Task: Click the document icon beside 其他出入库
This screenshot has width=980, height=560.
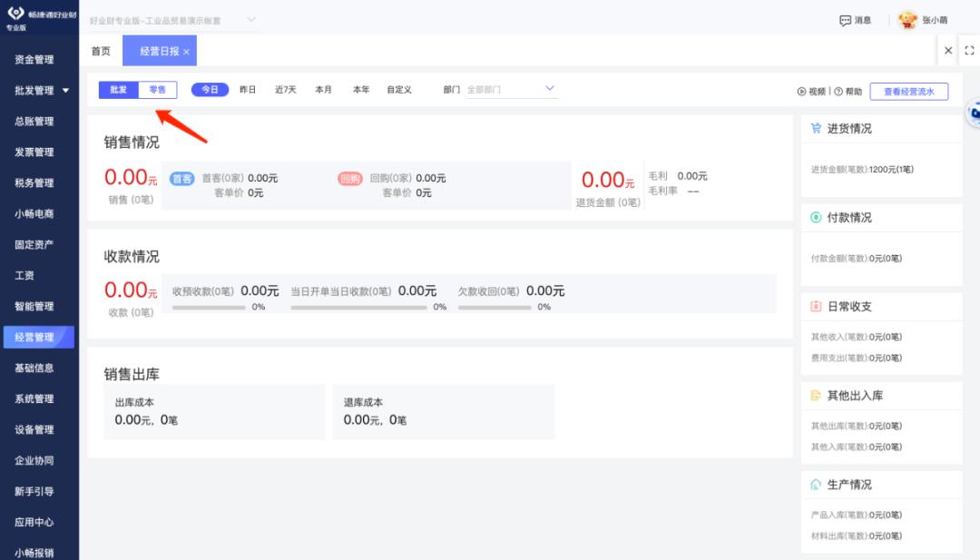Action: pos(815,395)
